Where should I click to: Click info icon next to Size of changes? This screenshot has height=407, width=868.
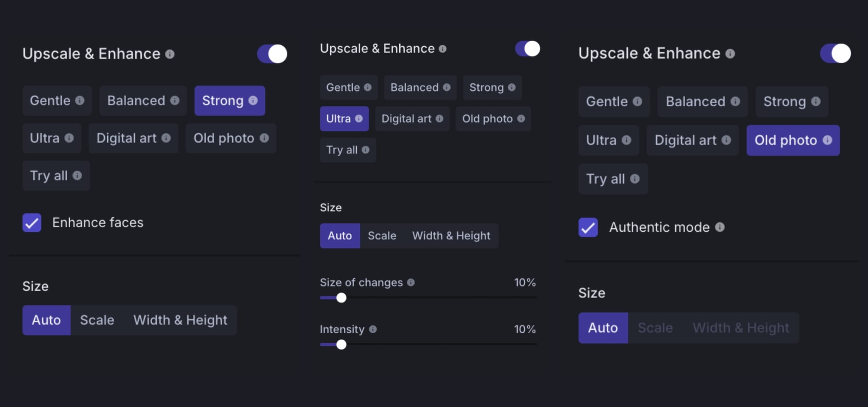coord(411,282)
